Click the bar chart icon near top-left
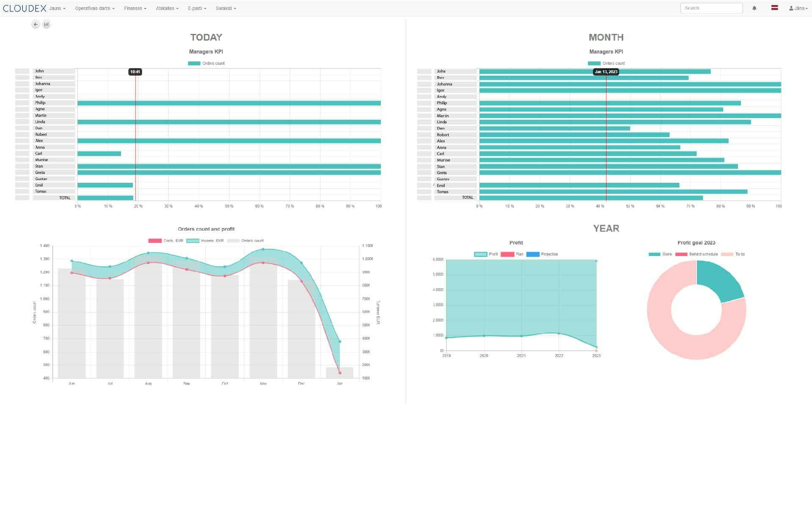The image size is (812, 509). coord(46,24)
